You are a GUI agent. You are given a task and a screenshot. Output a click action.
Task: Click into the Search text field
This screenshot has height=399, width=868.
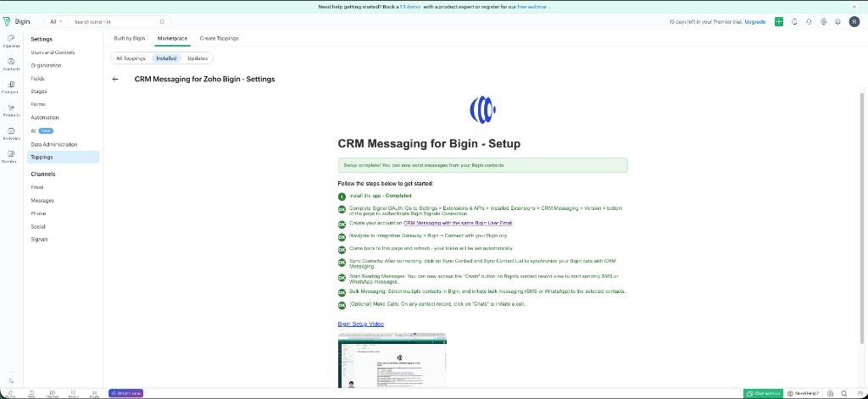(115, 21)
